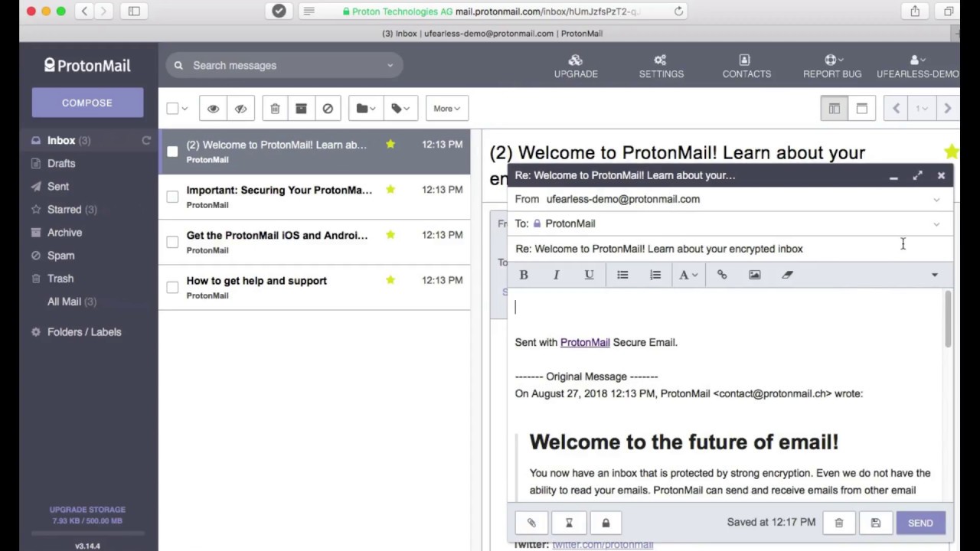The width and height of the screenshot is (980, 551).
Task: Open the font color dropdown
Action: 688,275
